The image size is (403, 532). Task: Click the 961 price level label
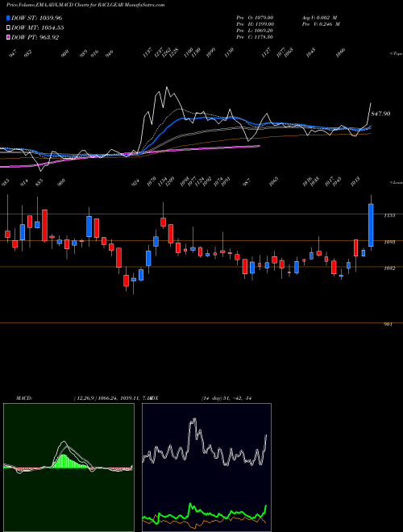(388, 325)
